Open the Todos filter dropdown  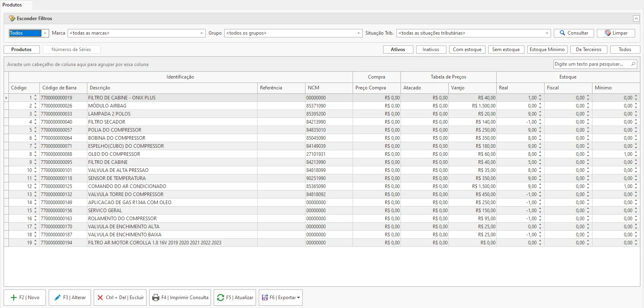point(45,33)
